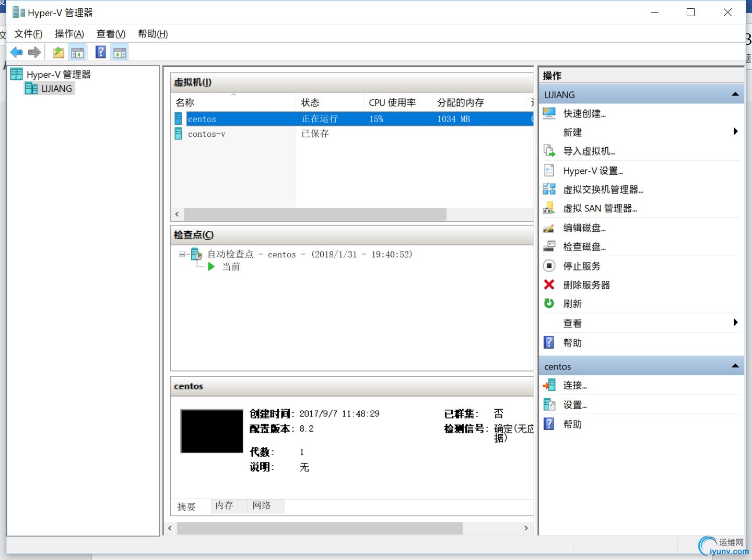Click the centos virtual machine row icon
752x560 pixels.
pos(179,119)
